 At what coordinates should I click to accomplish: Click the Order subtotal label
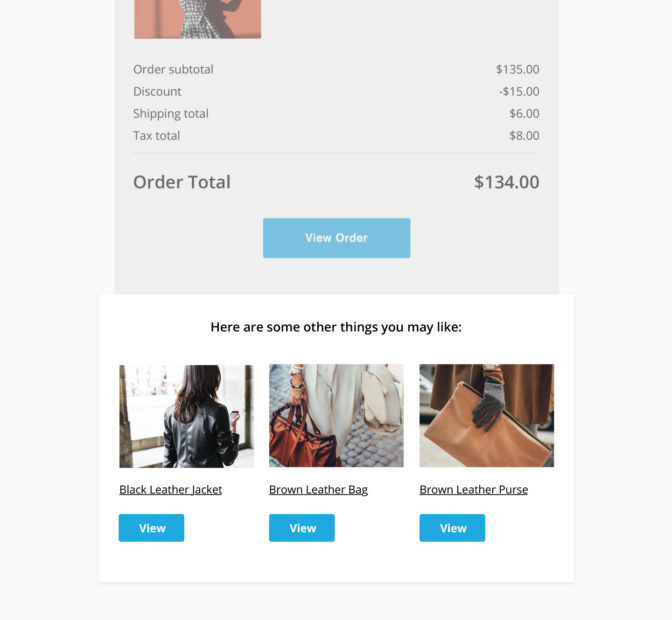pyautogui.click(x=173, y=69)
